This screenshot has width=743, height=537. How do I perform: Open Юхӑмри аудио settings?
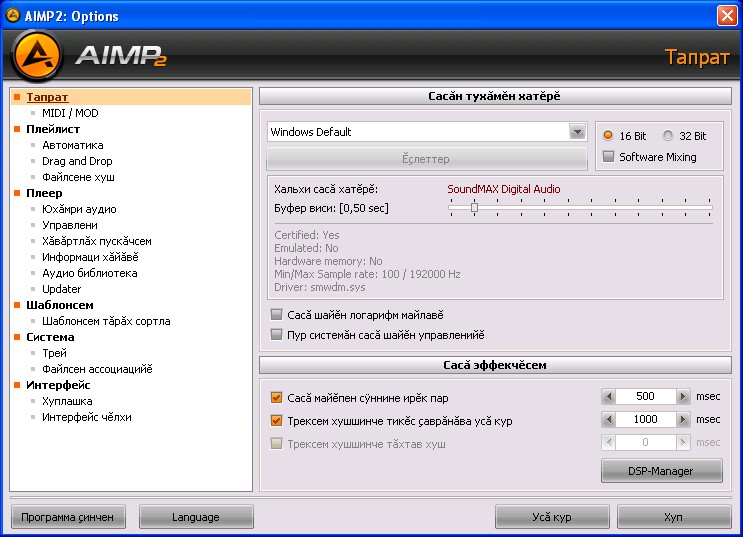click(79, 209)
